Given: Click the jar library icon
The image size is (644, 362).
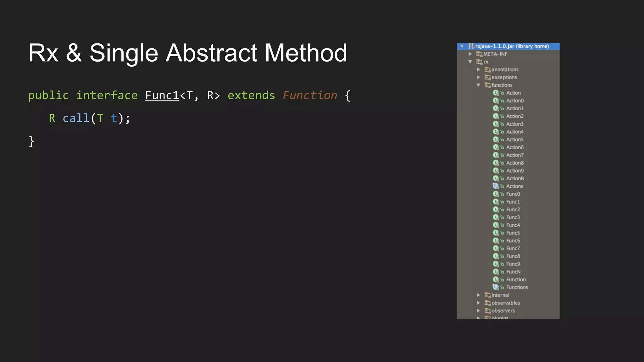Looking at the screenshot, I should (471, 46).
